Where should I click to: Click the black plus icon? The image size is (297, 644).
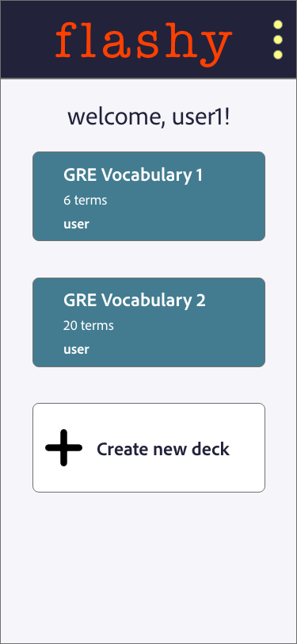63,447
